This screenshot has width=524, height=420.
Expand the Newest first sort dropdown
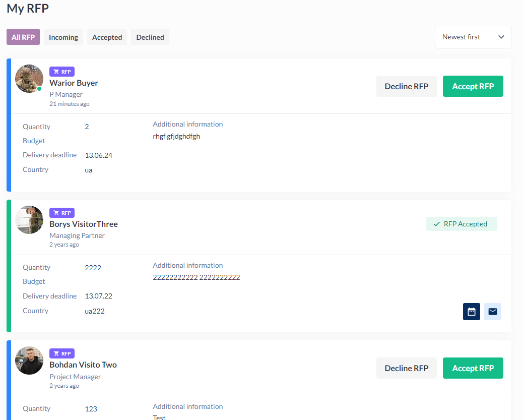click(473, 37)
